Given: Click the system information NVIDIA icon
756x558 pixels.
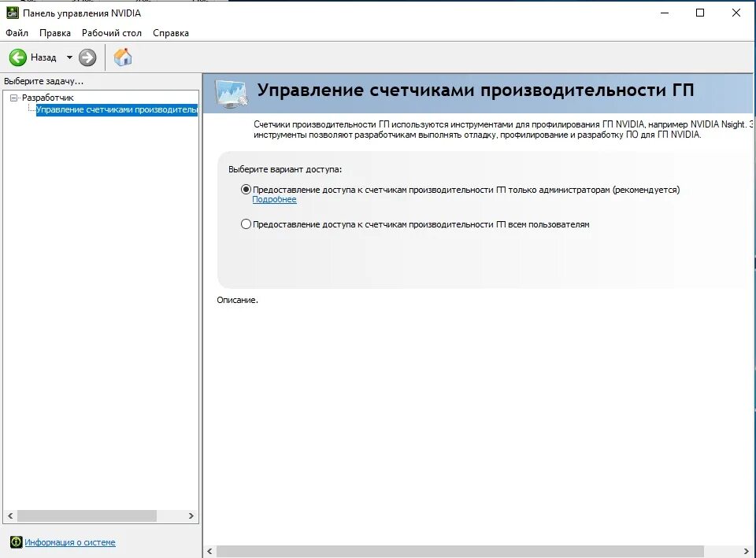Looking at the screenshot, I should click(16, 542).
